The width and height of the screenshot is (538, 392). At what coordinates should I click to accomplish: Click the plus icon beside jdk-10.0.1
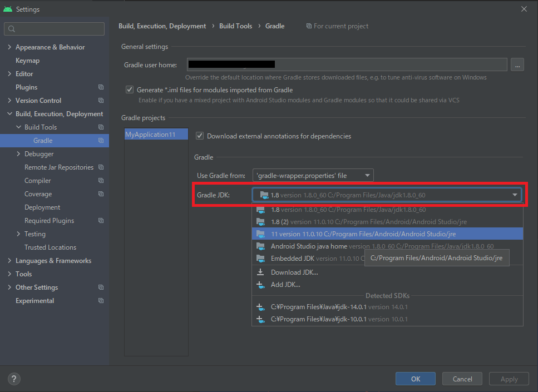[260, 319]
